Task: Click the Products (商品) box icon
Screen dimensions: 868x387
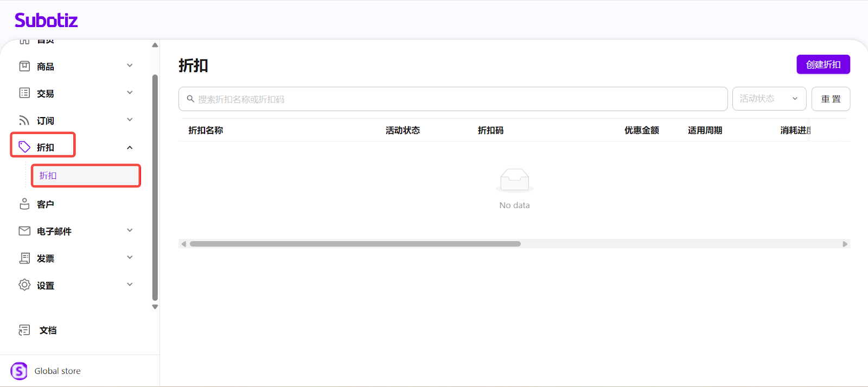Action: [24, 66]
